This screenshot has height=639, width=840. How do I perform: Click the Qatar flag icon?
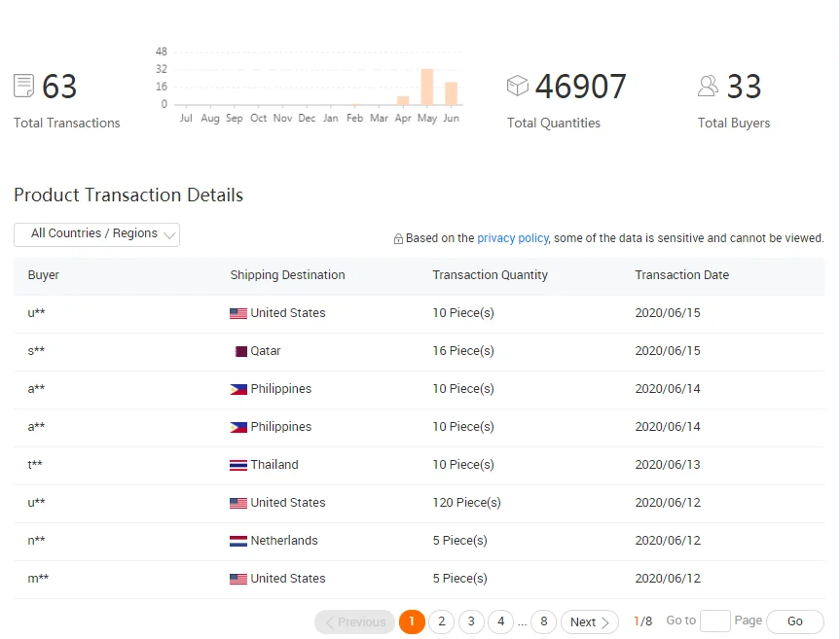[x=241, y=351]
